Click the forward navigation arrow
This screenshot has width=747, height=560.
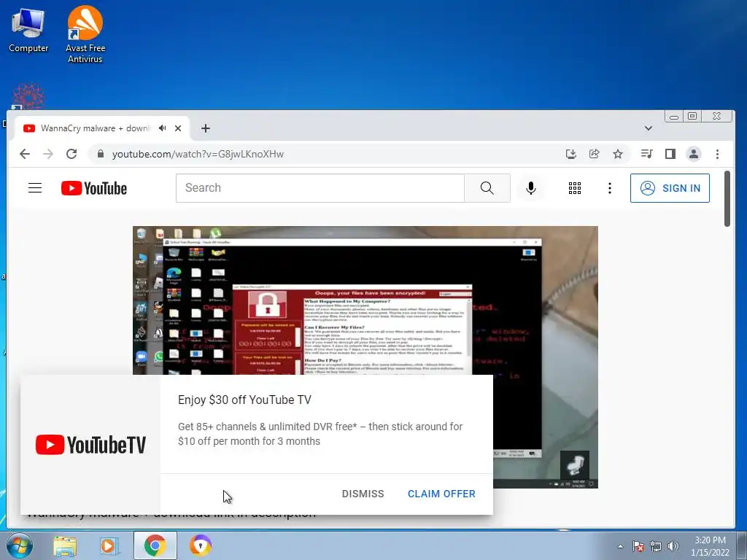(x=48, y=154)
